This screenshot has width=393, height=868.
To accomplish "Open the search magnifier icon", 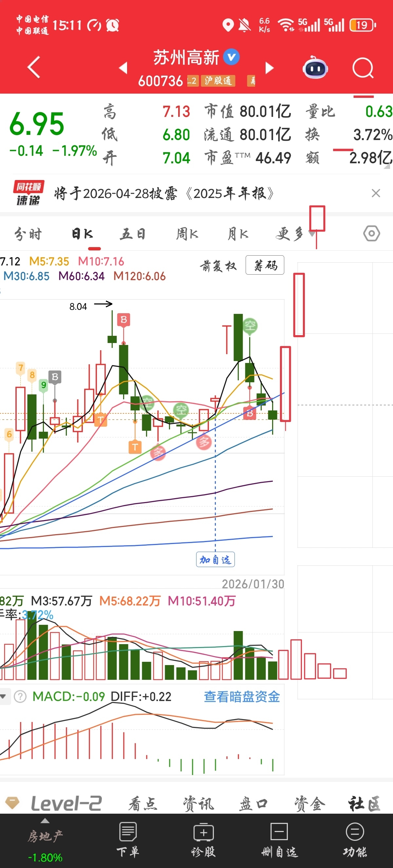I will coord(363,68).
